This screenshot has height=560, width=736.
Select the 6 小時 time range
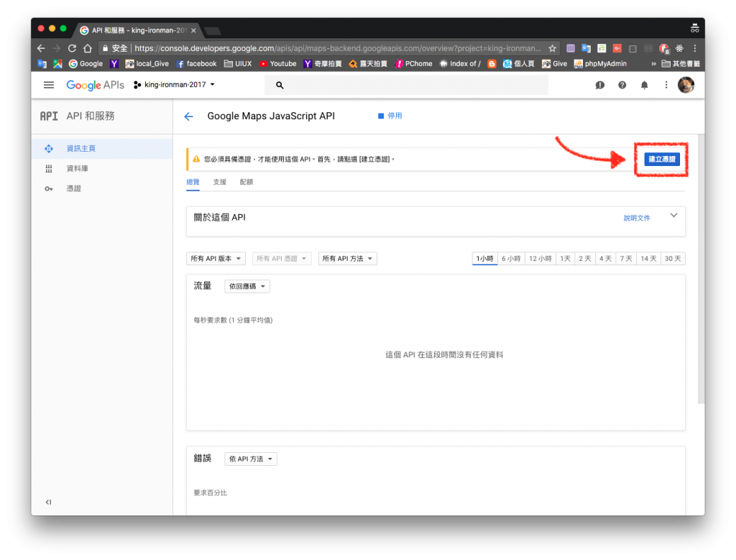(x=511, y=259)
